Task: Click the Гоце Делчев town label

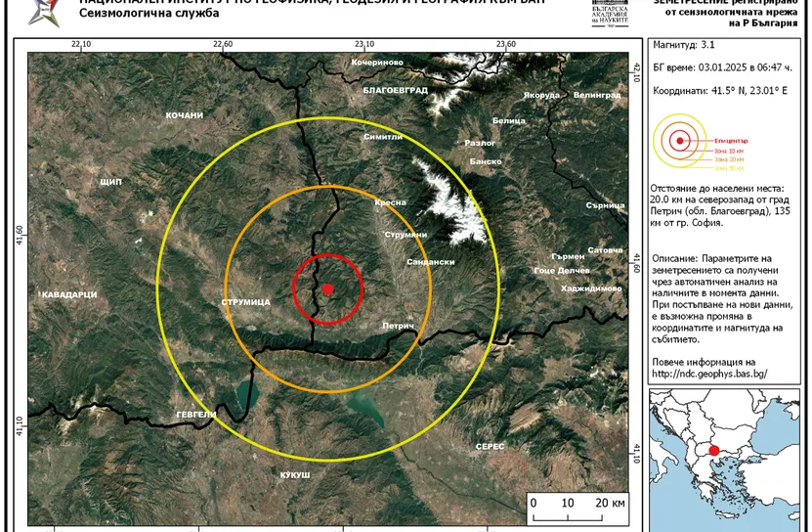Action: pos(562,270)
